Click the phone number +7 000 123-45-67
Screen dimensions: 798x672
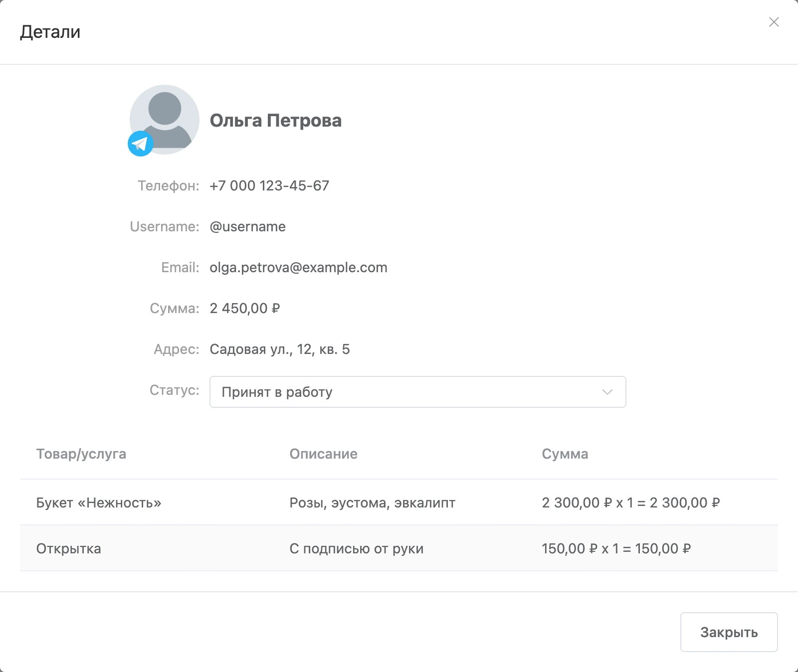click(x=269, y=185)
